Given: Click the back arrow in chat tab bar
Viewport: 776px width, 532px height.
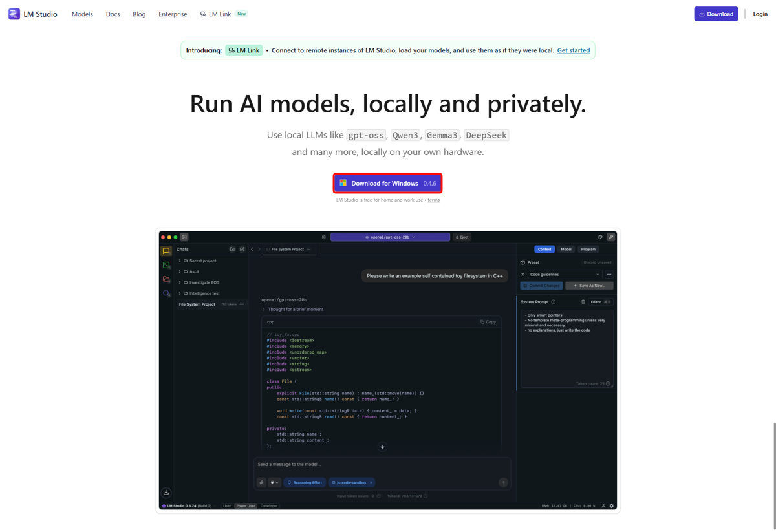Looking at the screenshot, I should (x=252, y=249).
